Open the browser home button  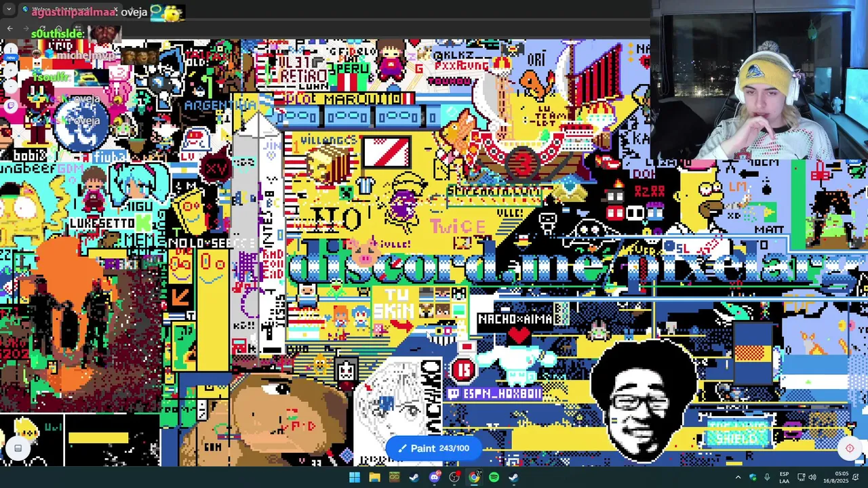coord(58,28)
